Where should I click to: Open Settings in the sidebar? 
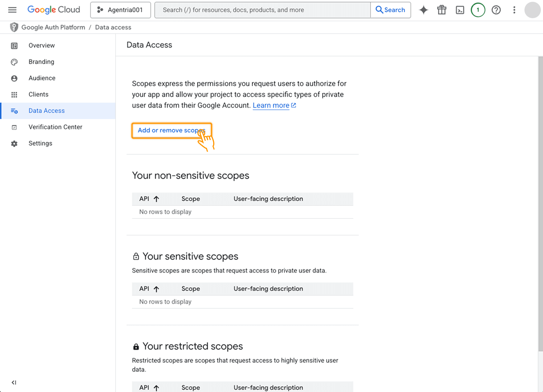click(58, 143)
